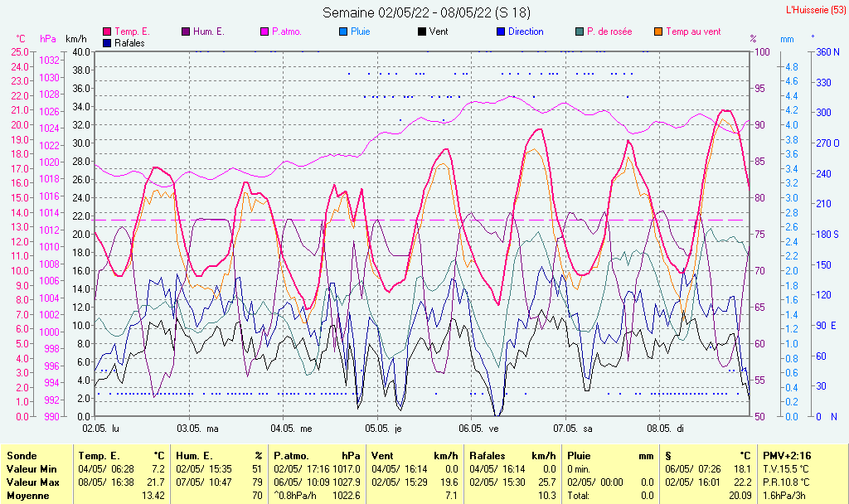849x504 pixels.
Task: Click the 'PMV+2:16' header
Action: click(787, 456)
